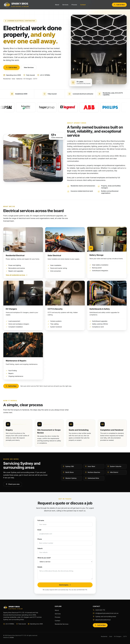The height and width of the screenshot is (644, 130).
Task: Click Licensed electrical contractor badge icon
Action: point(69,94)
